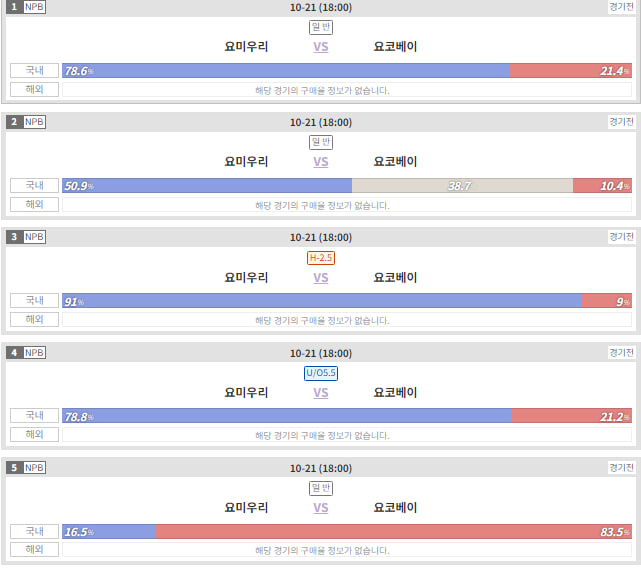The image size is (641, 572).
Task: Select the 해외 tab in match 5
Action: point(34,550)
